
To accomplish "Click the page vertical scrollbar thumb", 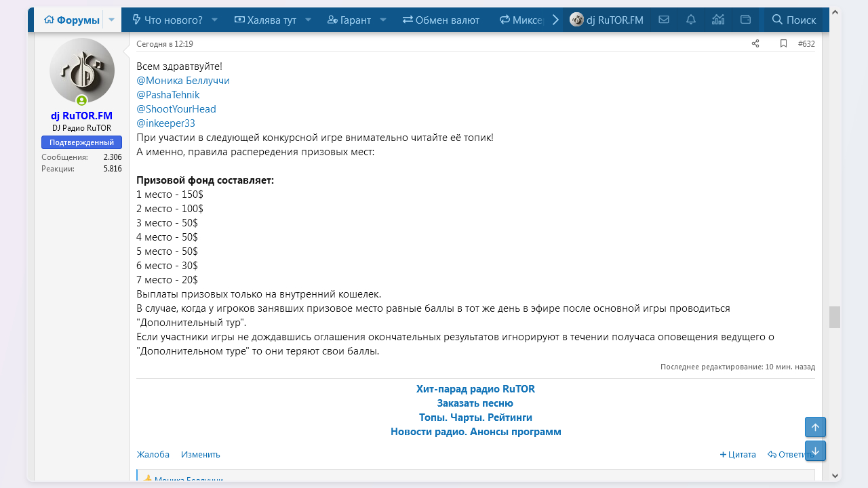I will pyautogui.click(x=835, y=317).
